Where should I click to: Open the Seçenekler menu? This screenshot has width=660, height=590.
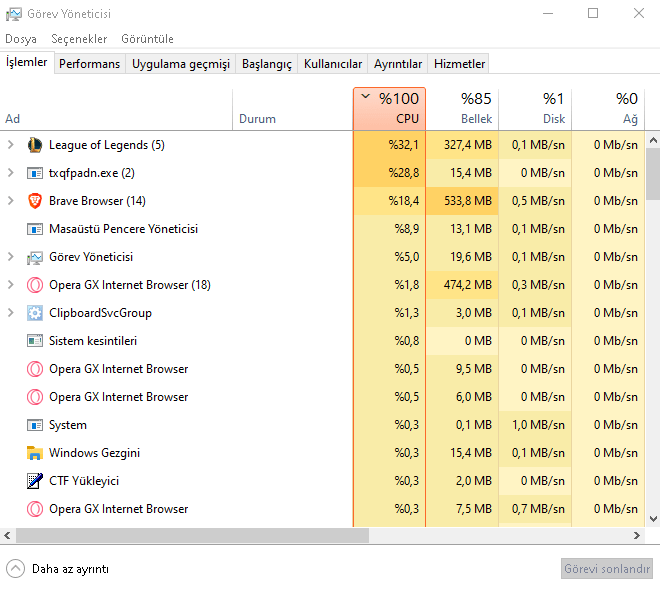[79, 39]
